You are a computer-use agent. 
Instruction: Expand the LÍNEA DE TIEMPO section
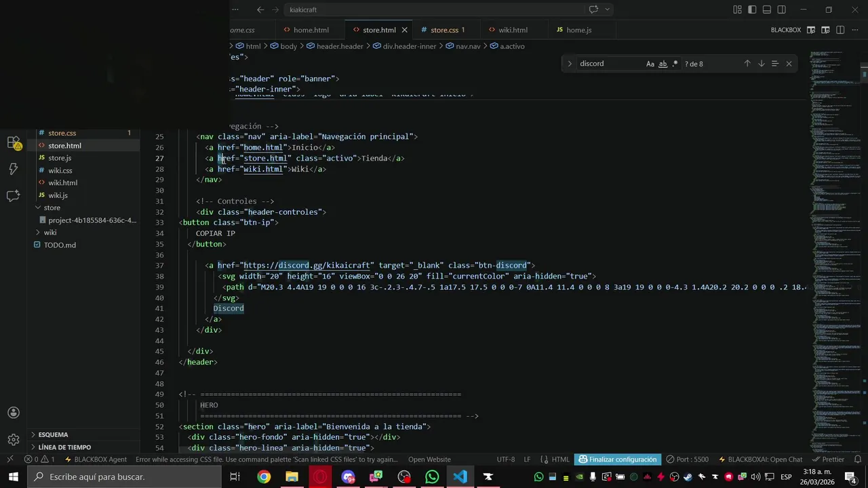(x=84, y=447)
